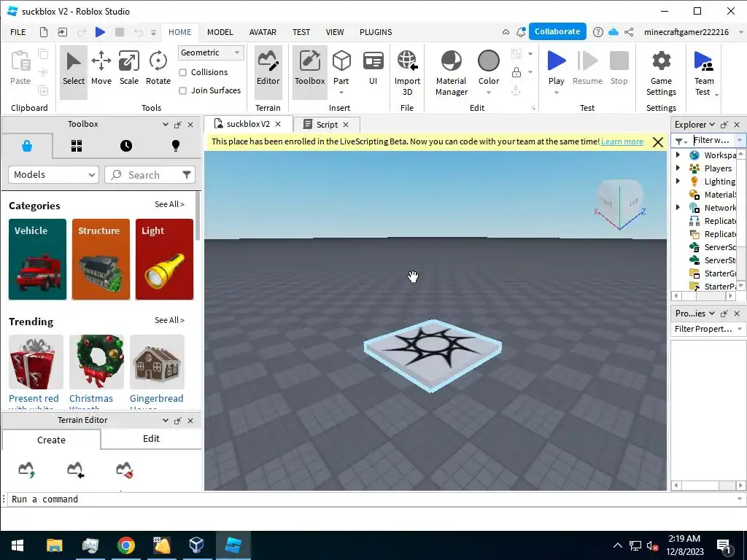The height and width of the screenshot is (560, 747).
Task: Open Windows Start menu
Action: coord(18,545)
